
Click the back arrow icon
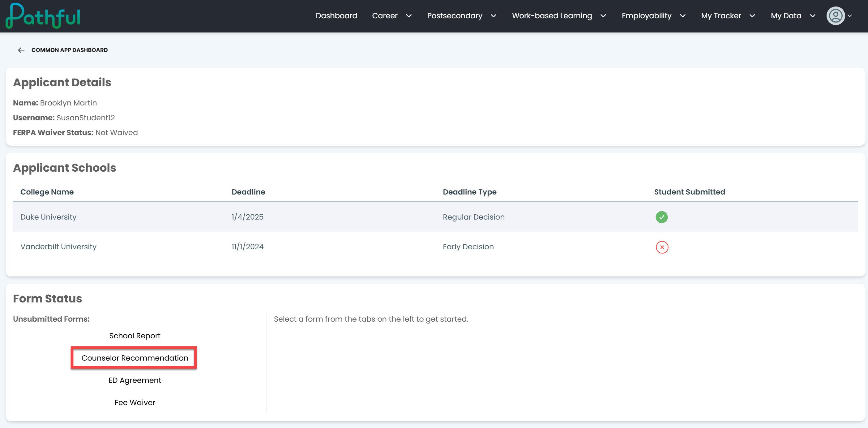point(21,50)
